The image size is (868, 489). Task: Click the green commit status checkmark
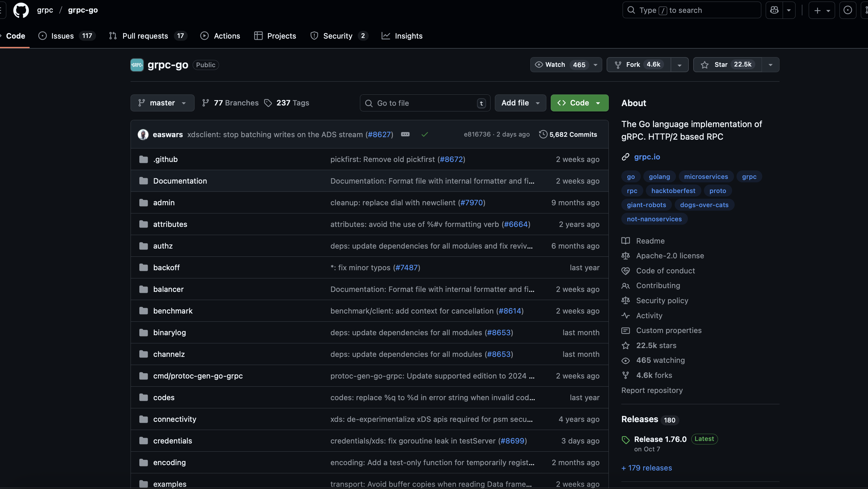pyautogui.click(x=425, y=134)
